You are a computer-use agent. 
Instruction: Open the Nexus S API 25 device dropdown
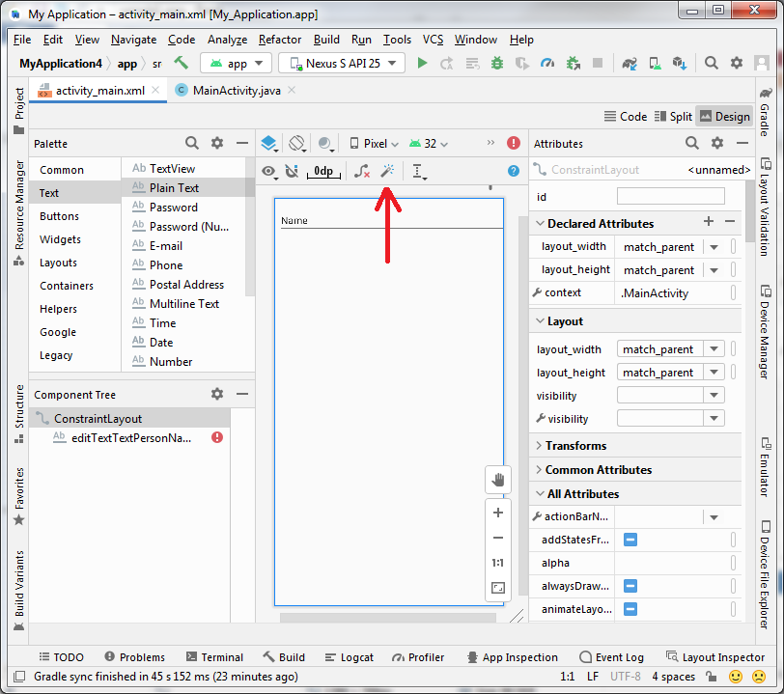tap(342, 64)
